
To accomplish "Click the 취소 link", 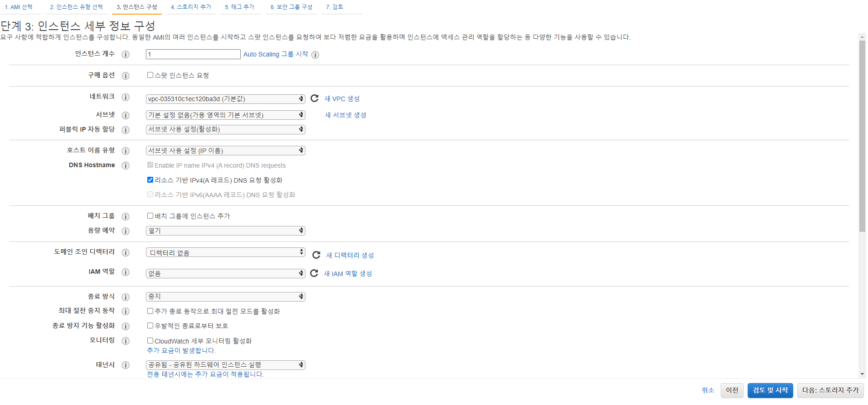I will (708, 390).
